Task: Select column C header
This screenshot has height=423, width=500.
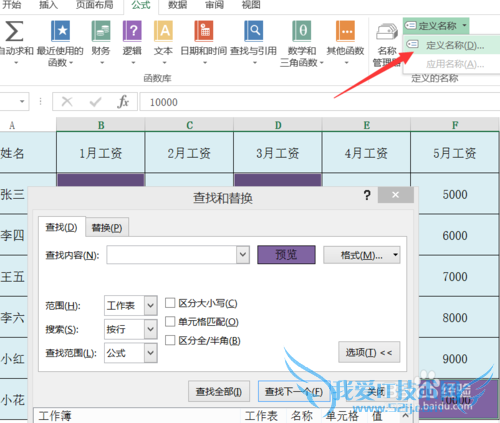Action: click(x=189, y=125)
